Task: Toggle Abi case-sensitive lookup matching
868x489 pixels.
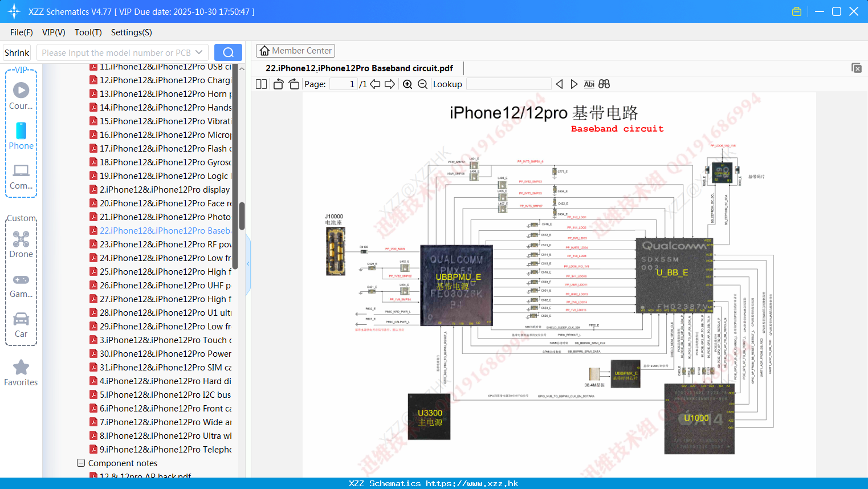Action: click(589, 84)
